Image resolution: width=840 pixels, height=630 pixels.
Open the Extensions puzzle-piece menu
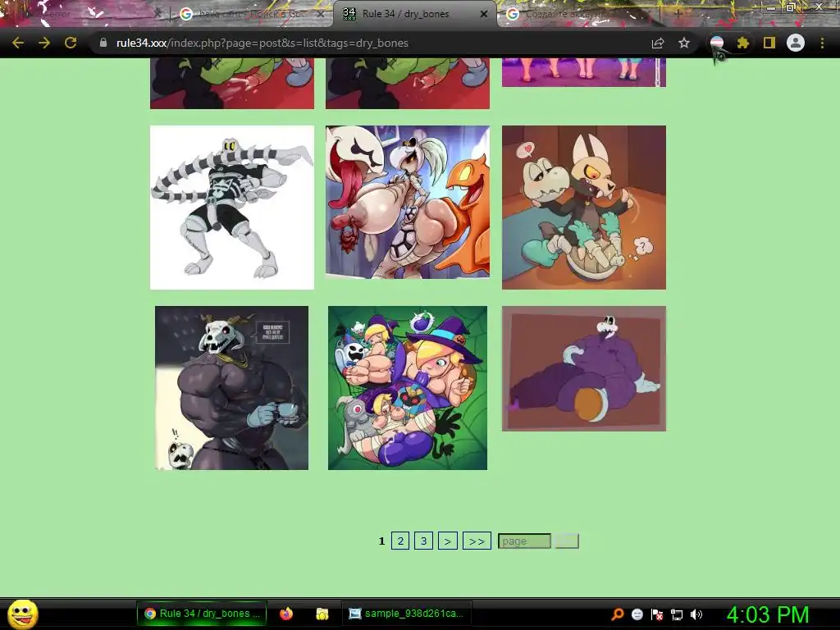tap(742, 43)
